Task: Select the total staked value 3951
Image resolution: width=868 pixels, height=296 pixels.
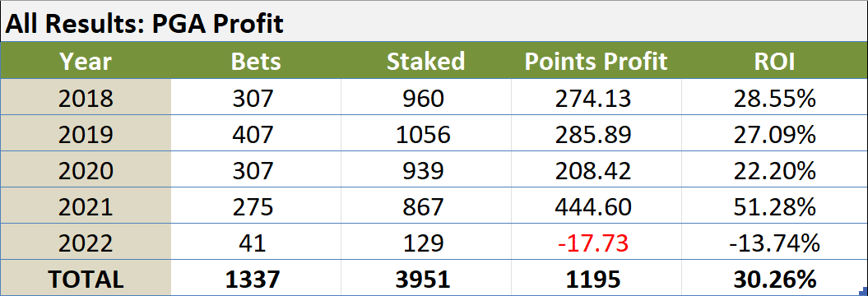Action: (x=425, y=278)
